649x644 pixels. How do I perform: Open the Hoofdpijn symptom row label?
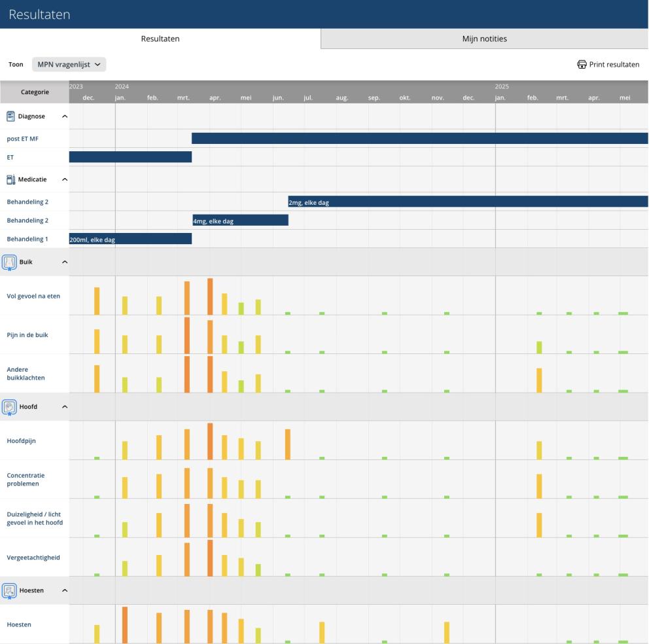click(21, 440)
